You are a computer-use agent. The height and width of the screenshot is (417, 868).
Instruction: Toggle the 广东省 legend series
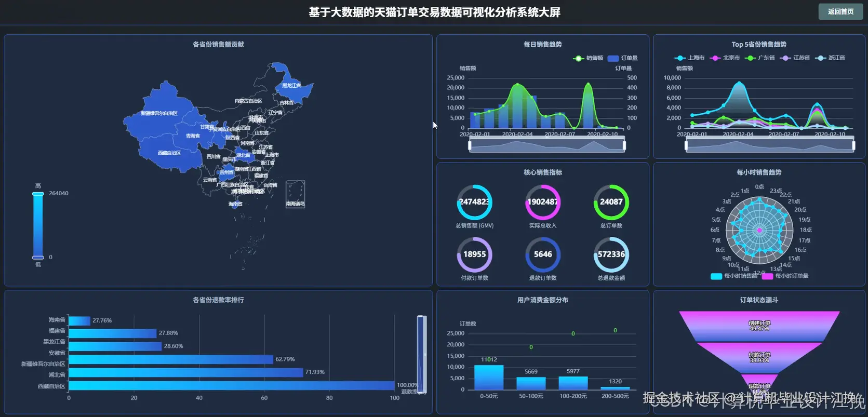click(x=759, y=58)
